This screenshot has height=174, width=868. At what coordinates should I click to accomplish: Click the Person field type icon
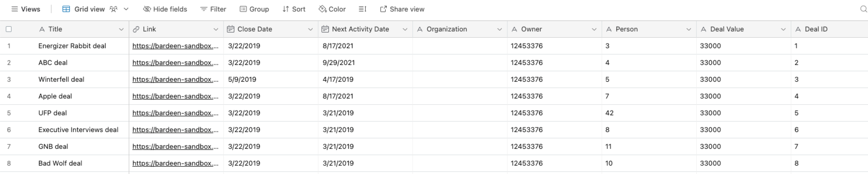click(x=609, y=29)
